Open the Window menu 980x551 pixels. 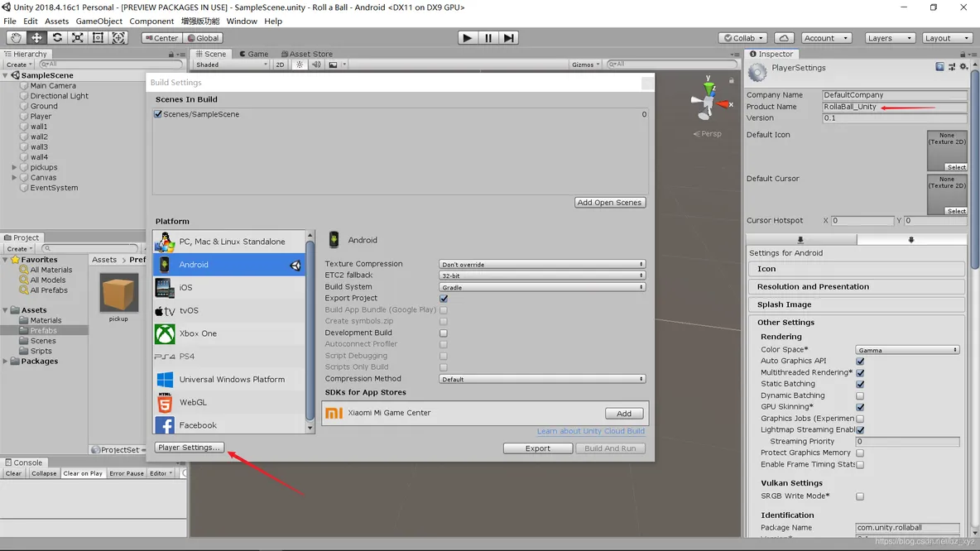pyautogui.click(x=241, y=22)
